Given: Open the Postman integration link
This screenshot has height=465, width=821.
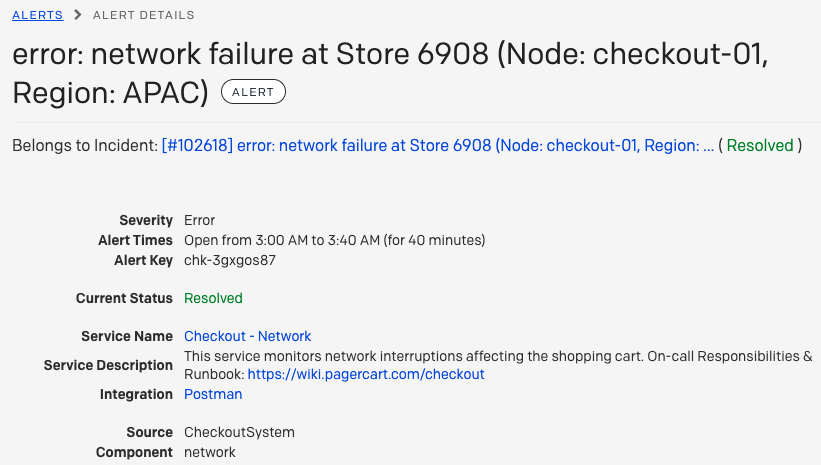Looking at the screenshot, I should coord(213,394).
